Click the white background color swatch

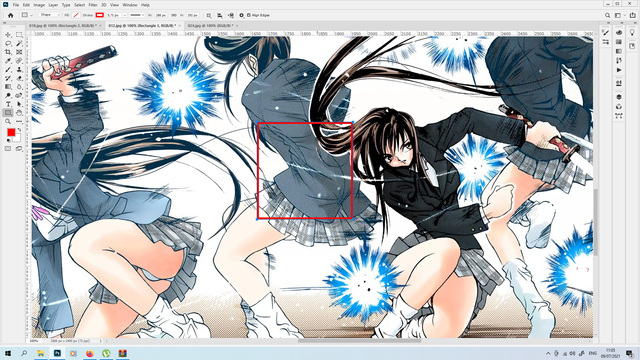tap(17, 138)
